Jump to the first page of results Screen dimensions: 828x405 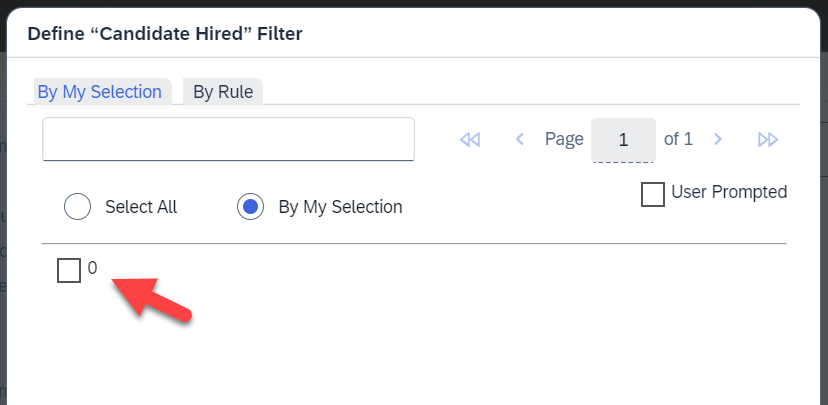(469, 139)
